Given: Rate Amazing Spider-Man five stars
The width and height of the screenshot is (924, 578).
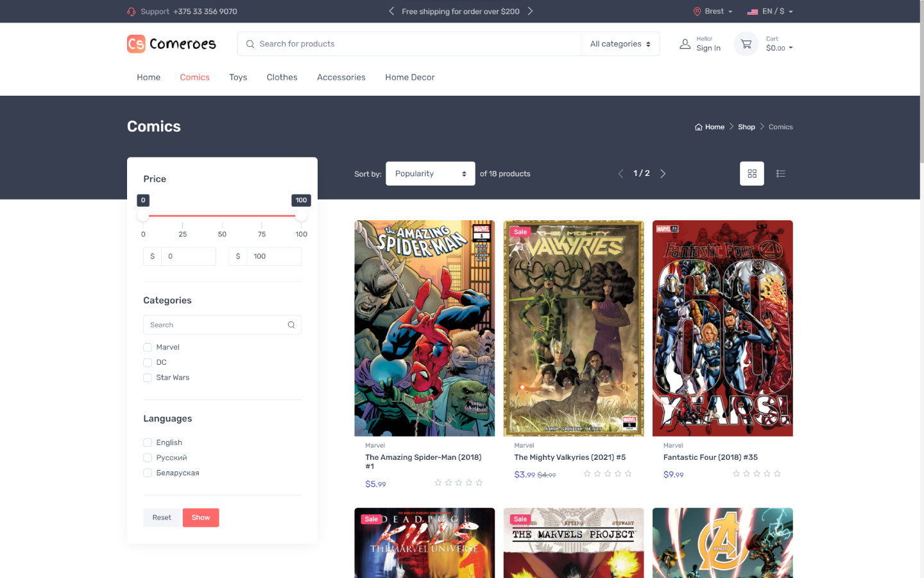Looking at the screenshot, I should (x=479, y=482).
